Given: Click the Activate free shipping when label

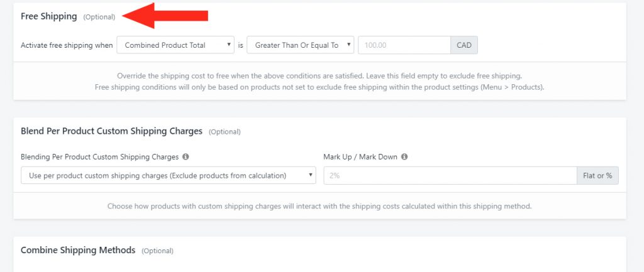Looking at the screenshot, I should click(x=67, y=45).
